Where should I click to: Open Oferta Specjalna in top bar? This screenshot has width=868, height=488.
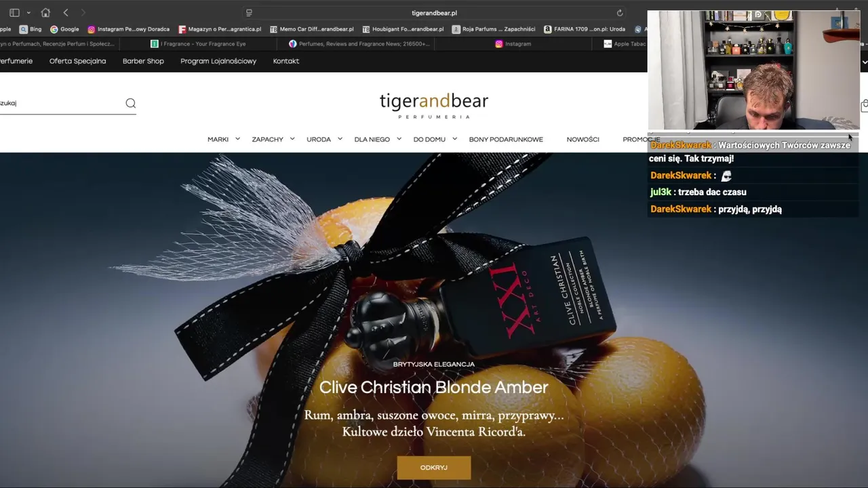click(x=77, y=61)
